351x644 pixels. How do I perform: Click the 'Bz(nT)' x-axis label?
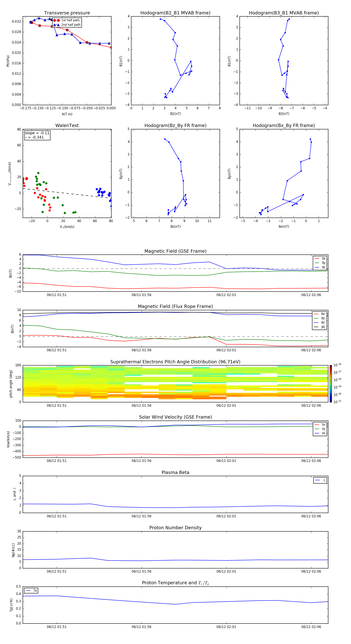175,227
